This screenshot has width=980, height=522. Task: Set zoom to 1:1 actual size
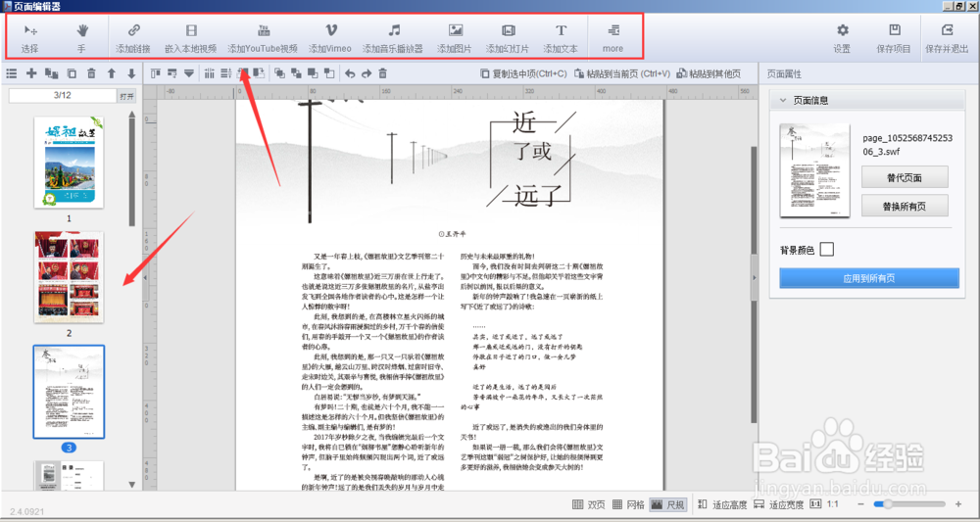[824, 504]
